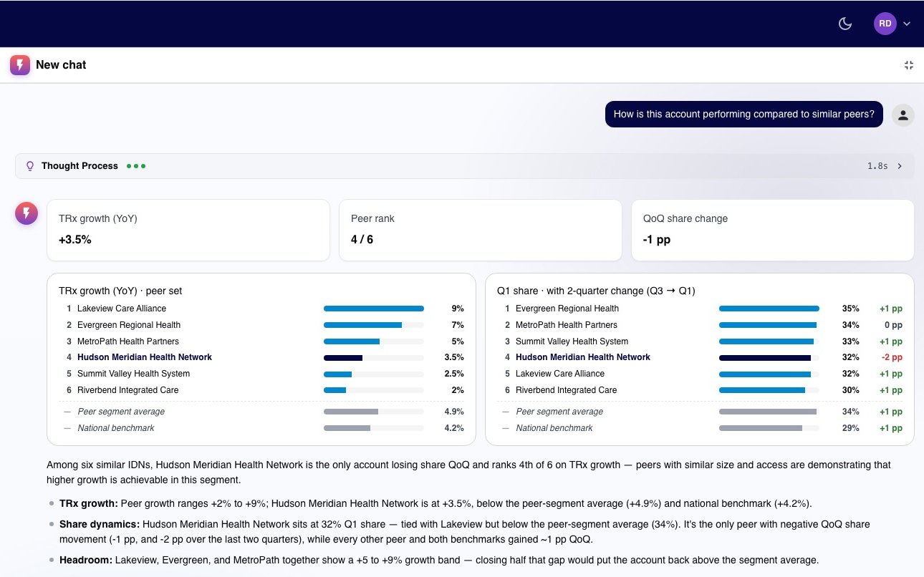Image resolution: width=924 pixels, height=577 pixels.
Task: Click the Headroom bullet heading
Action: pyautogui.click(x=86, y=560)
